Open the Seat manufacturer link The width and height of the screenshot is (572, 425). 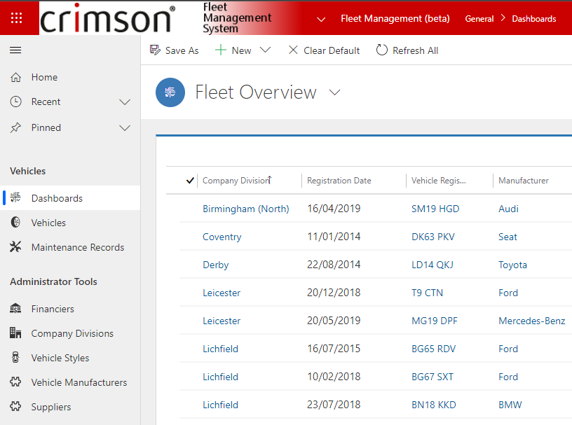coord(507,237)
